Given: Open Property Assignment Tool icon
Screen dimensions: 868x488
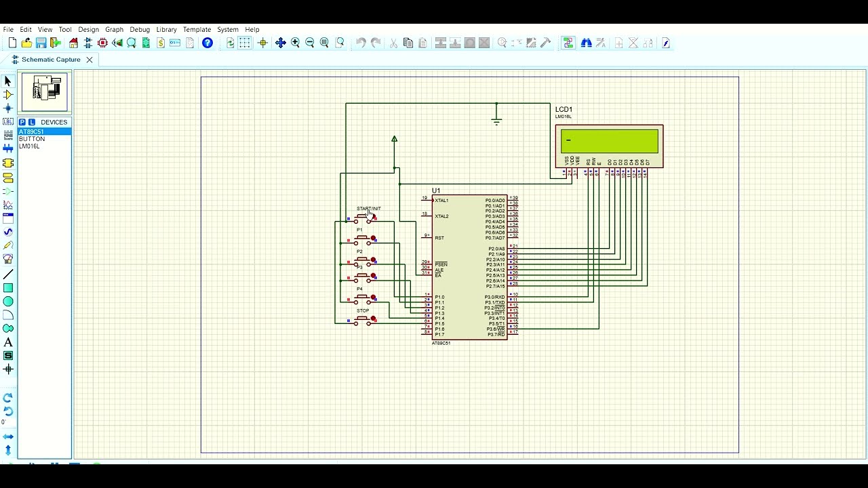Looking at the screenshot, I should (601, 43).
